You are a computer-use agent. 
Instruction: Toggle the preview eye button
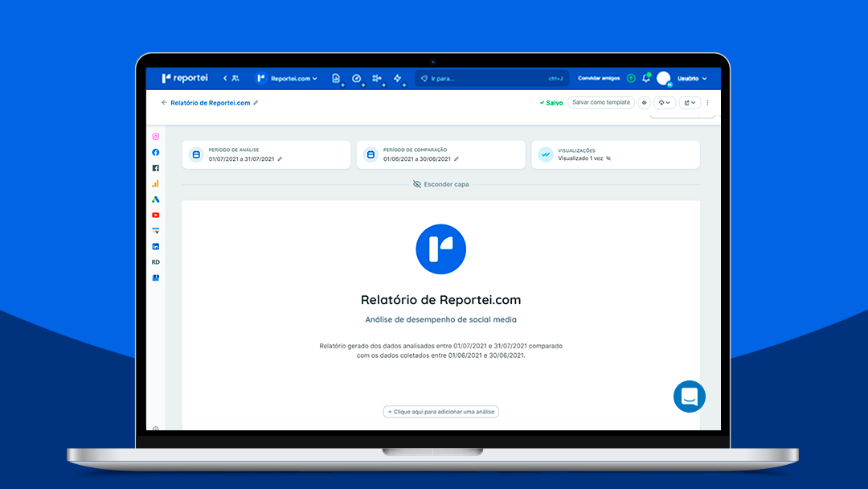tap(645, 102)
